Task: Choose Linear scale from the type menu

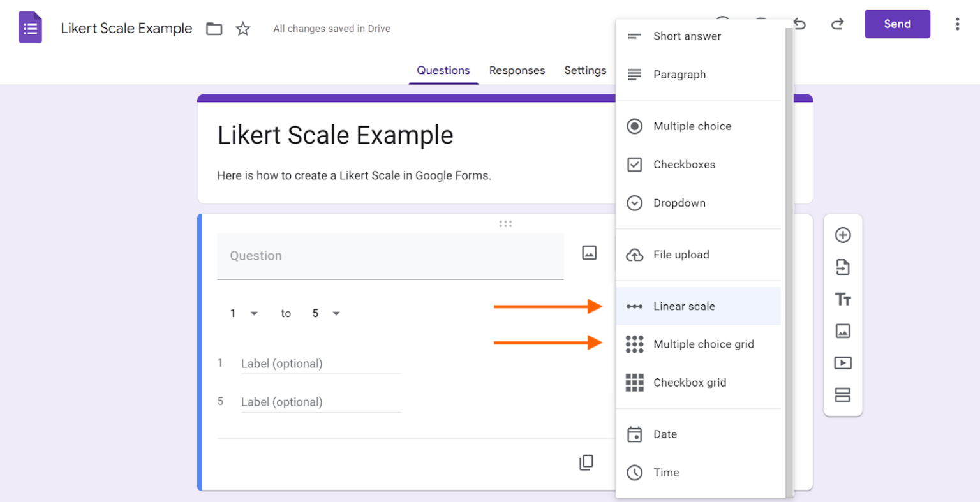Action: pos(684,306)
